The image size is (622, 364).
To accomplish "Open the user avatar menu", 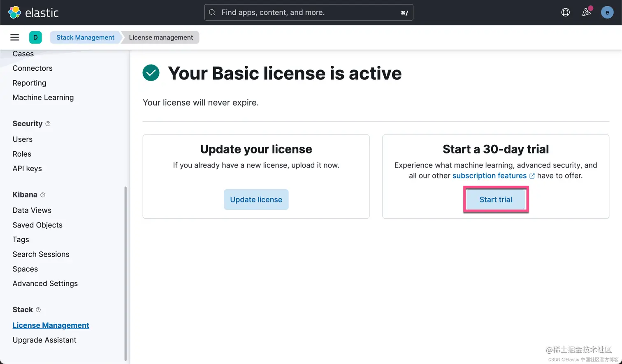I will 607,12.
